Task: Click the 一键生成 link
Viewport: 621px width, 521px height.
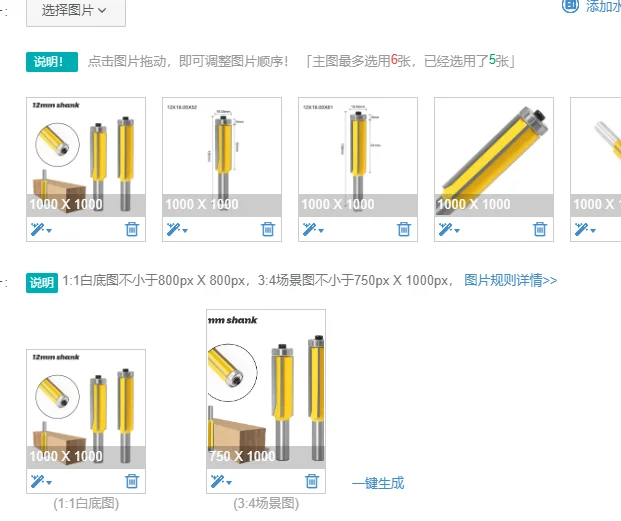Action: pos(378,483)
